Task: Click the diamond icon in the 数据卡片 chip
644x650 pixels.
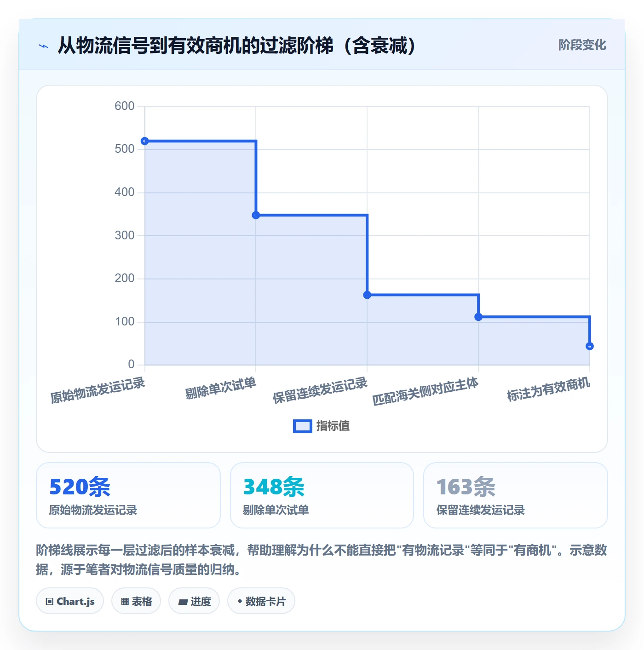Action: click(x=240, y=601)
